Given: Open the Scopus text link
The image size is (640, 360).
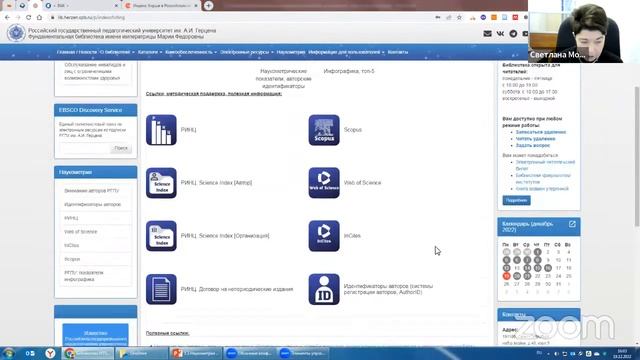Looking at the screenshot, I should (x=353, y=130).
